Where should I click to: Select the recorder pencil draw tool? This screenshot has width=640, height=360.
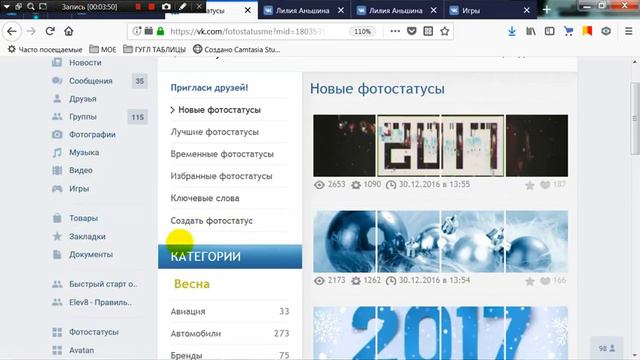[x=182, y=7]
